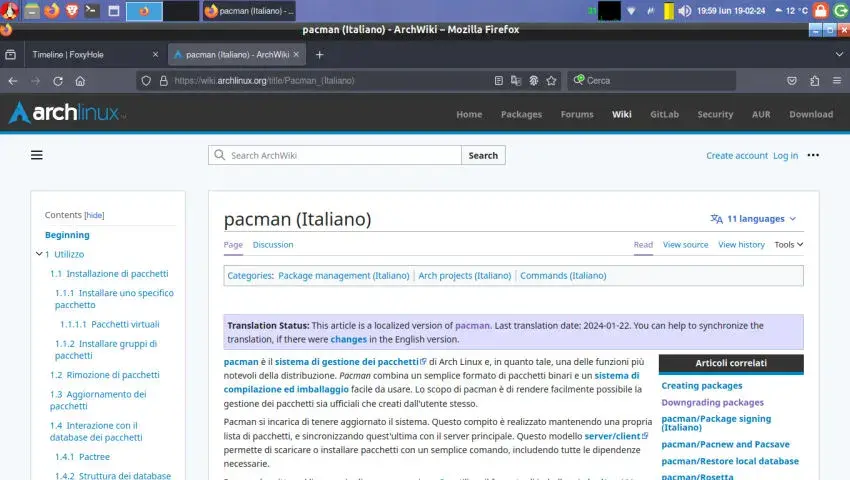Click the Firefox URL address bar
This screenshot has height=480, width=850.
tap(331, 81)
